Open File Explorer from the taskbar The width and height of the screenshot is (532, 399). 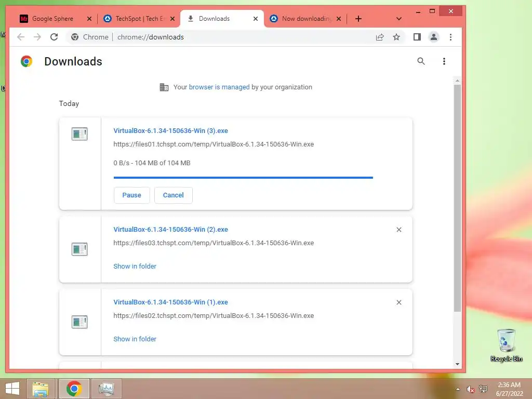click(x=41, y=389)
